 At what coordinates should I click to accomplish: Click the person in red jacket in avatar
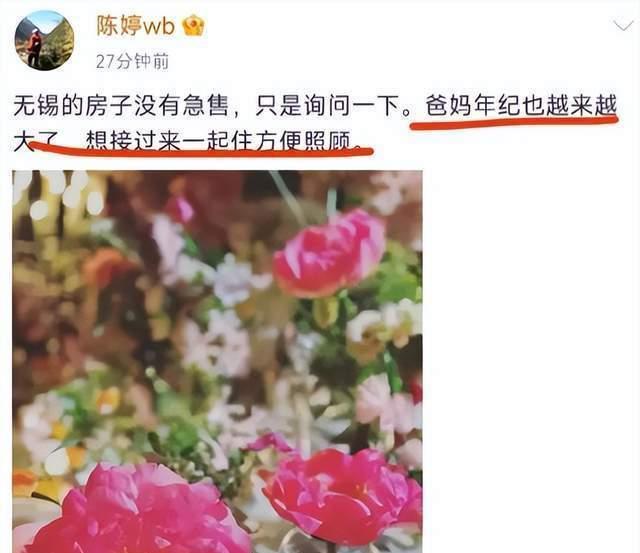(34, 47)
